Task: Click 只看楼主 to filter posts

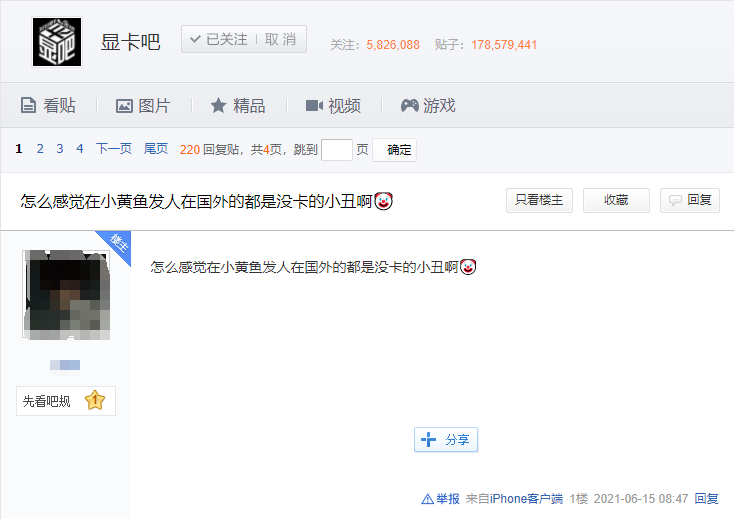Action: click(x=539, y=200)
